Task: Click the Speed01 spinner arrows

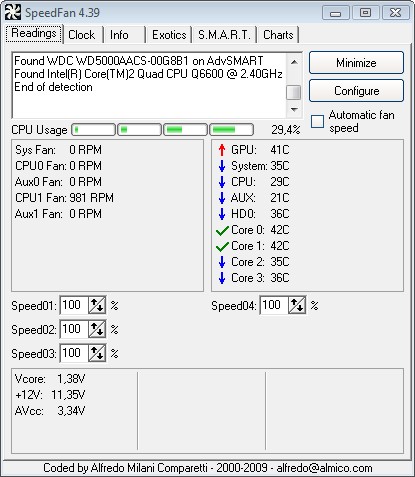Action: (97, 305)
